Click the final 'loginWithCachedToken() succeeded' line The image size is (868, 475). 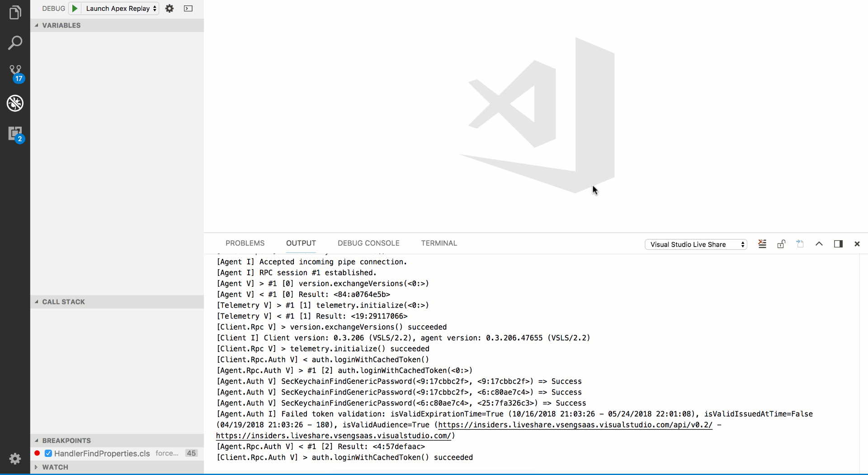pyautogui.click(x=344, y=457)
